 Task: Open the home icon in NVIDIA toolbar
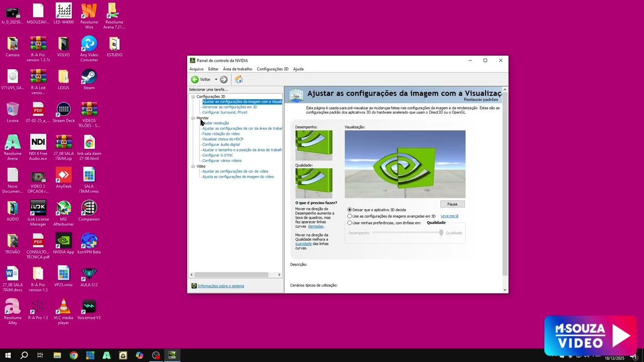(239, 79)
